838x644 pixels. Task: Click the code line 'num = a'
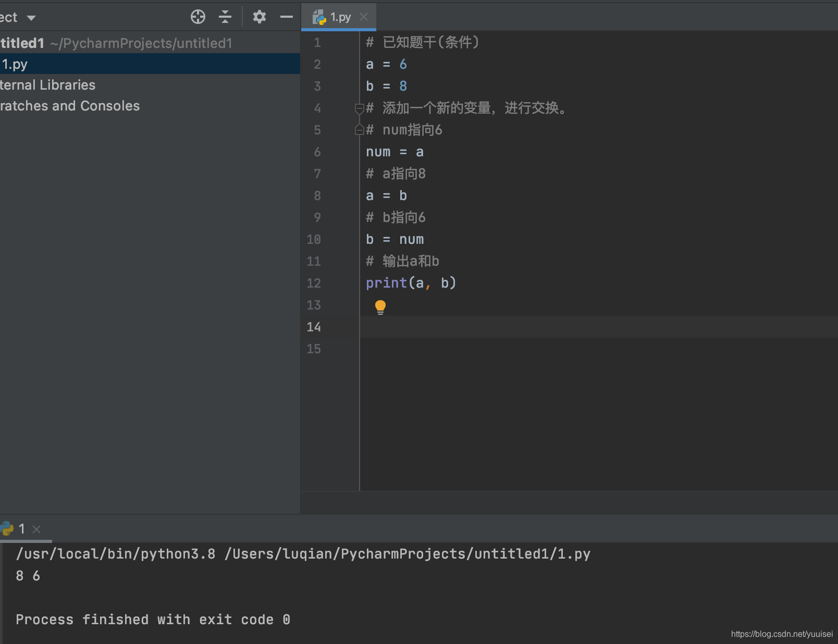point(395,152)
